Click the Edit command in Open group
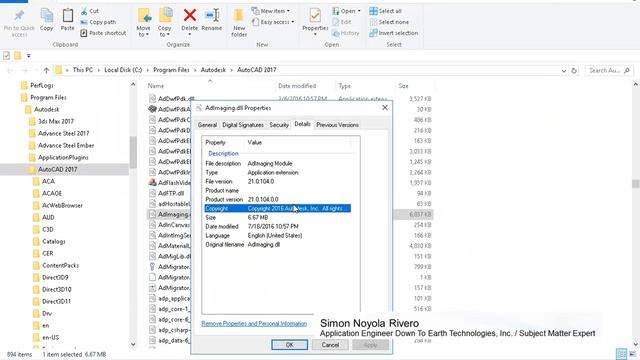This screenshot has height=360, width=640. pyautogui.click(x=342, y=22)
